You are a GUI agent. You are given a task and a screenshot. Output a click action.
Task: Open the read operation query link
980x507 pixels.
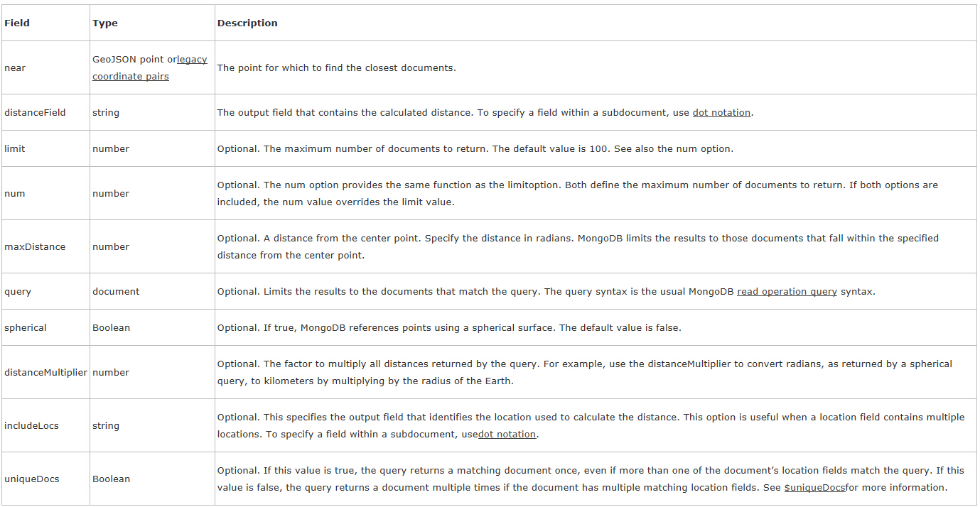(787, 291)
